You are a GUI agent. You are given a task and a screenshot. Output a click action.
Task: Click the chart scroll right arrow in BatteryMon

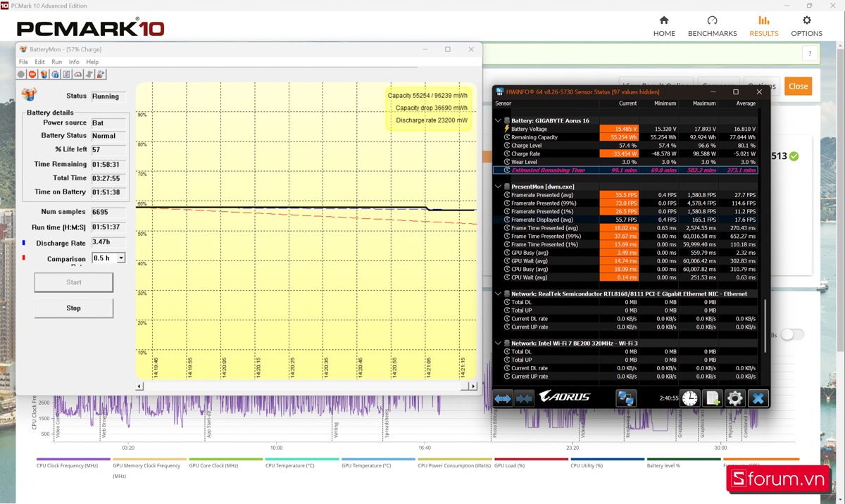click(472, 386)
